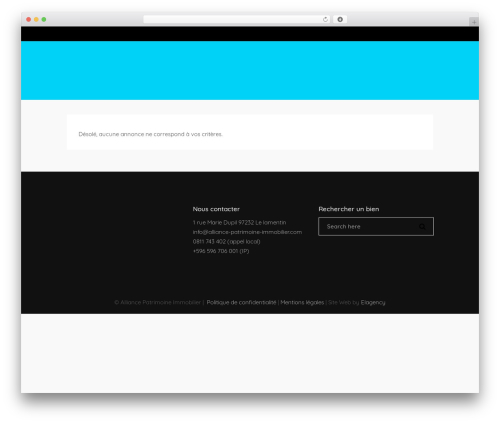Viewport: 500px width, 423px height.
Task: Minimize the window with yellow button
Action: (36, 19)
